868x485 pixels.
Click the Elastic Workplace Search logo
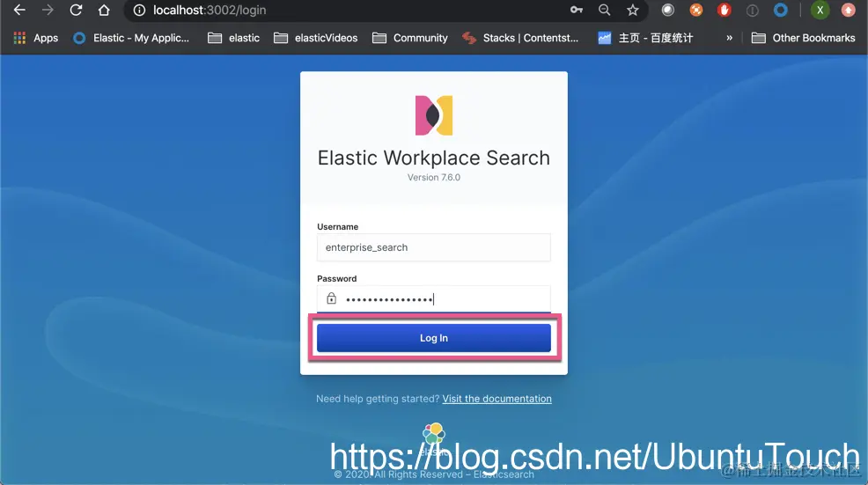434,115
